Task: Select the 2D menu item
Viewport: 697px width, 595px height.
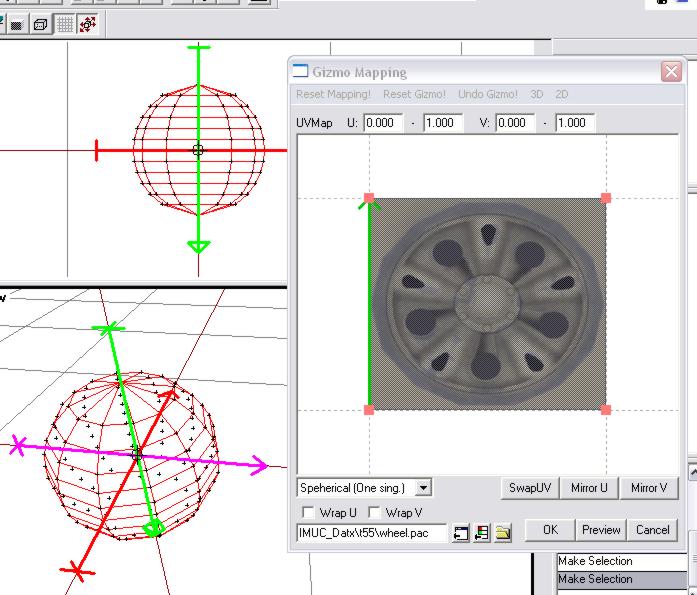Action: point(562,94)
